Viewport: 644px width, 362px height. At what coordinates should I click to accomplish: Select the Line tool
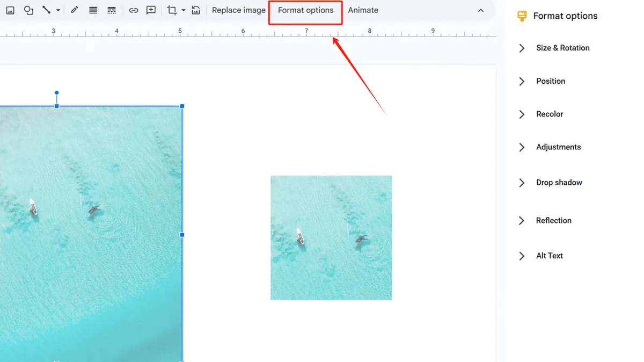point(47,10)
